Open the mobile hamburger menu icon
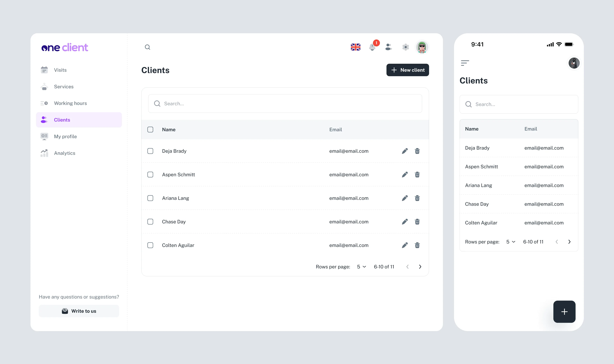 465,63
